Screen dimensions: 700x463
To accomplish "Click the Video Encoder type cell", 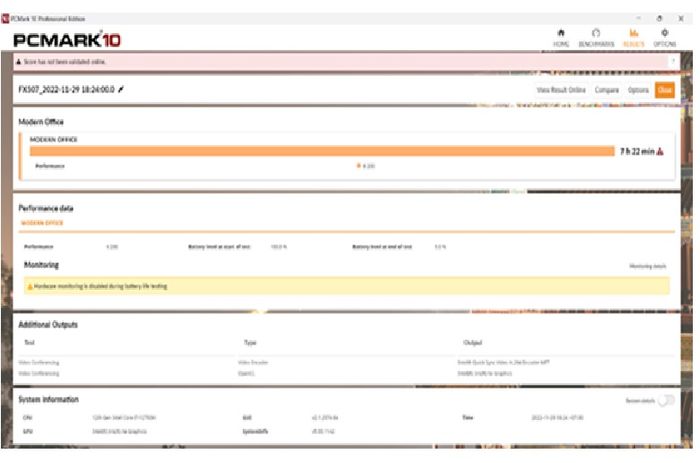I will pyautogui.click(x=253, y=363).
